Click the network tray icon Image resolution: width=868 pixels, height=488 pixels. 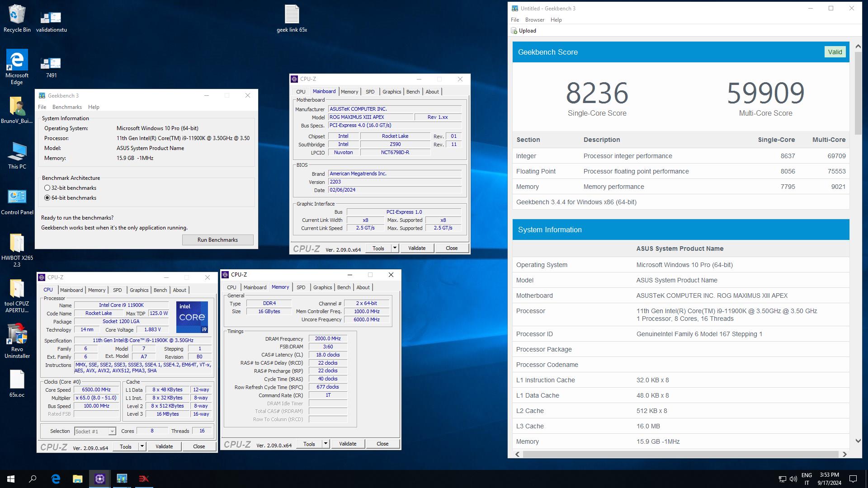pyautogui.click(x=783, y=479)
